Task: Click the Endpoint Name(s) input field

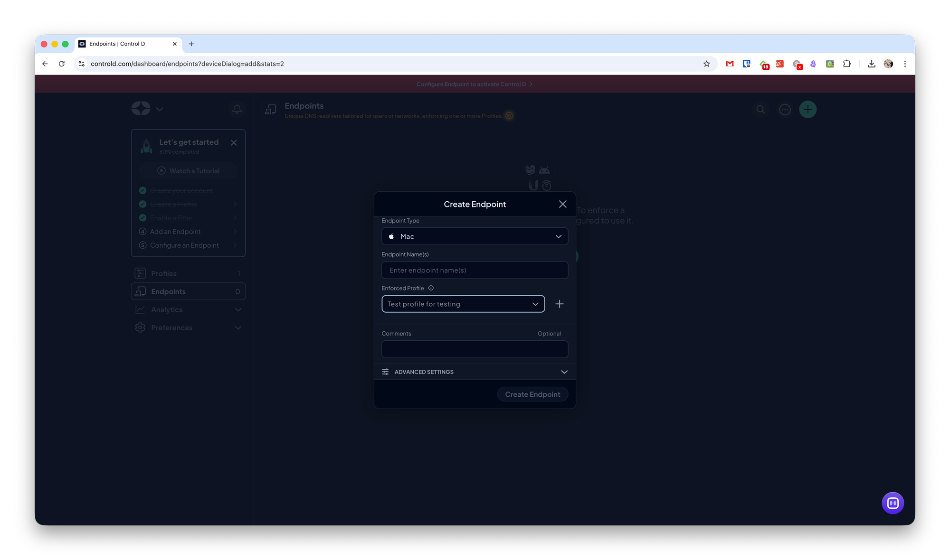Action: pos(475,270)
